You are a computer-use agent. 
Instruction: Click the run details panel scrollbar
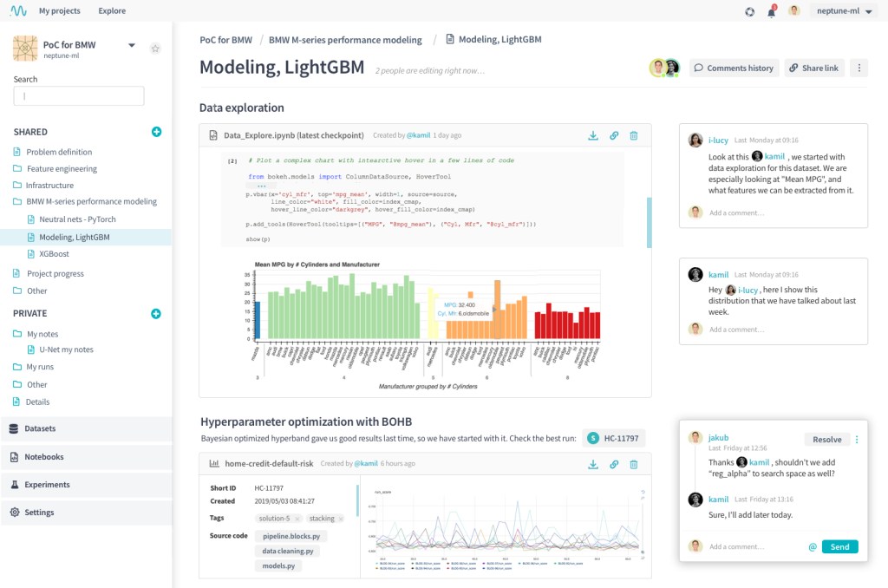tap(357, 500)
